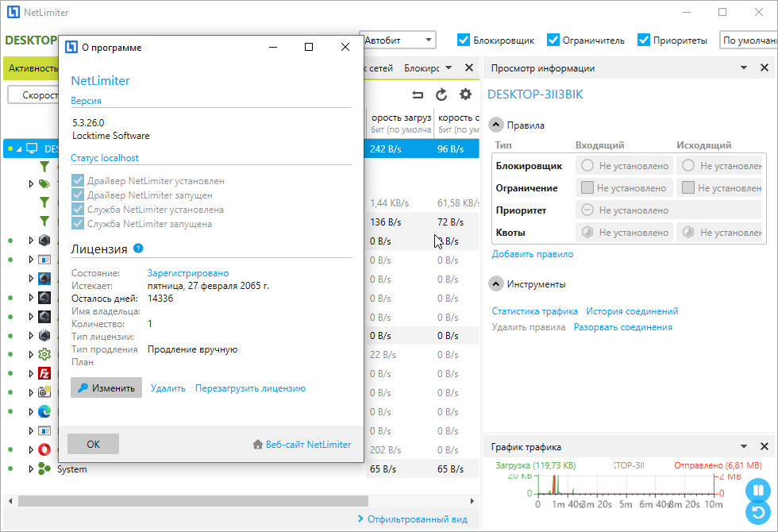The image size is (778, 532).
Task: Click the Opera browser icon in list
Action: tap(45, 450)
